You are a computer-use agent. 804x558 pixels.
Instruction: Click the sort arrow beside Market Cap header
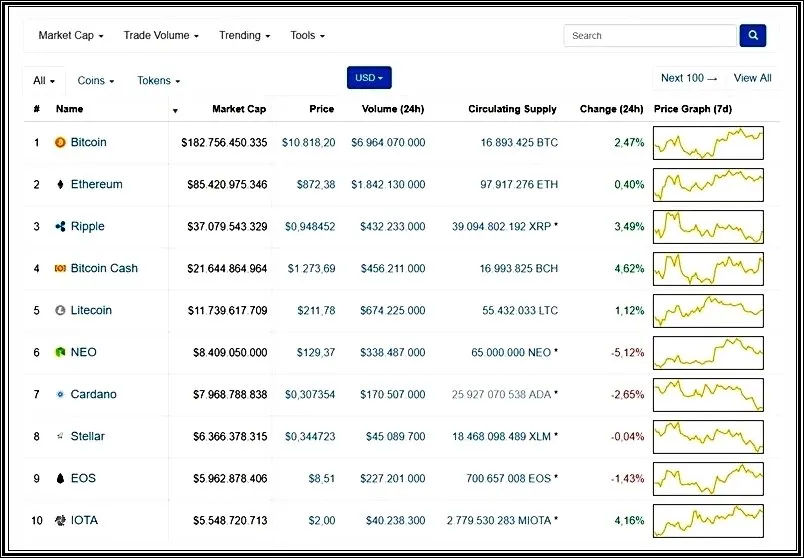pyautogui.click(x=175, y=111)
